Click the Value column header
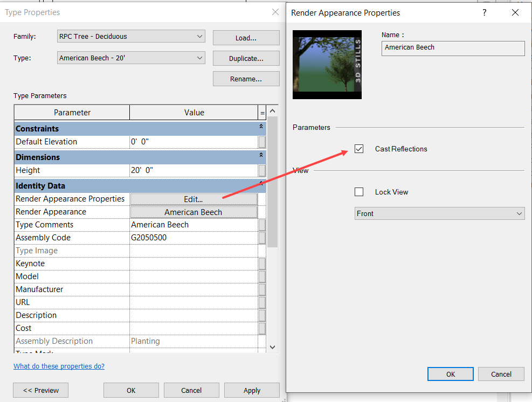 [x=194, y=113]
